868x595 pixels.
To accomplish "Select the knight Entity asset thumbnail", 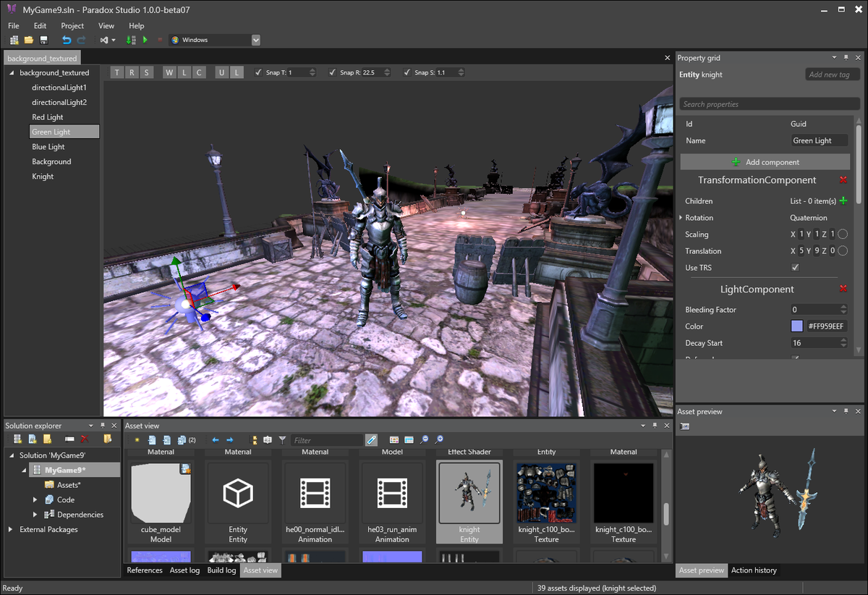I will [x=469, y=502].
